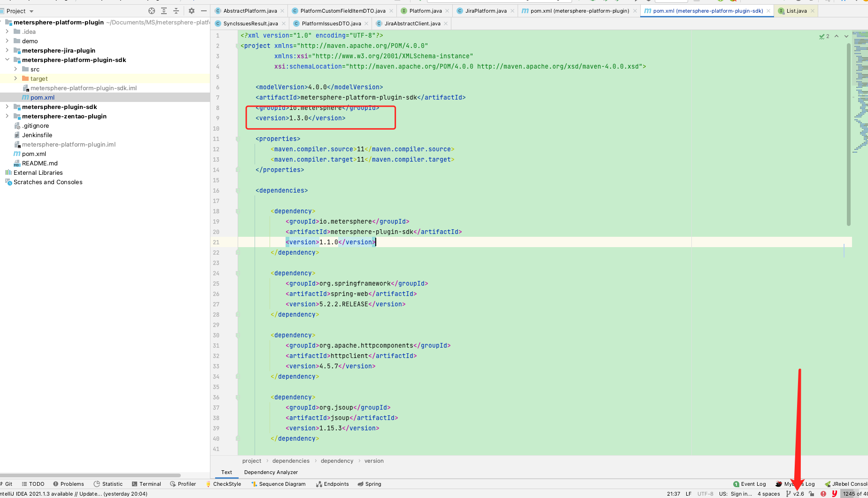Screen dimensions: 868x498
Task: Open the JRebel Console panel
Action: 846,484
